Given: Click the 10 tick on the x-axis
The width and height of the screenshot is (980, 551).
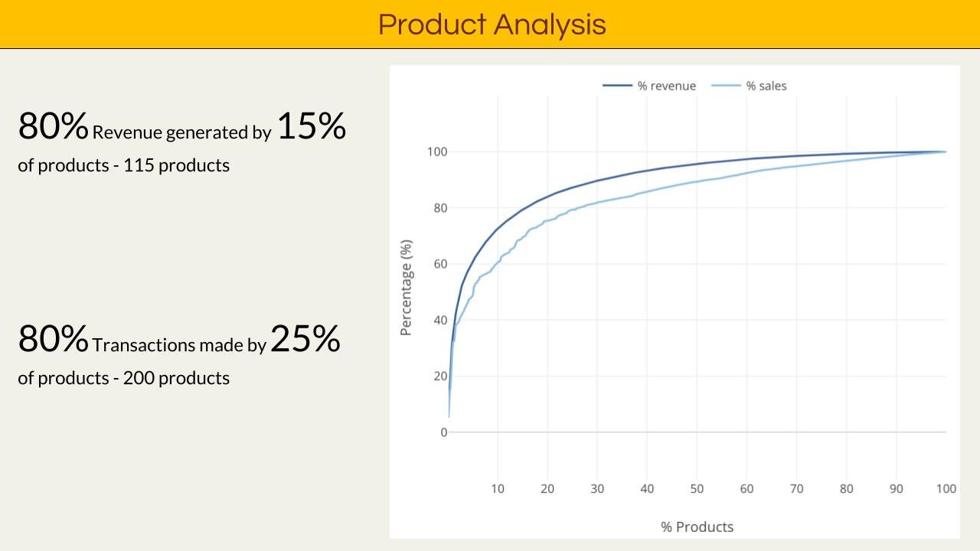Looking at the screenshot, I should point(498,489).
